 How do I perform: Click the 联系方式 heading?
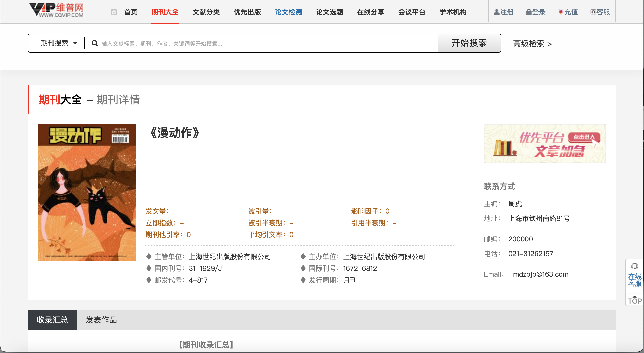pyautogui.click(x=499, y=186)
